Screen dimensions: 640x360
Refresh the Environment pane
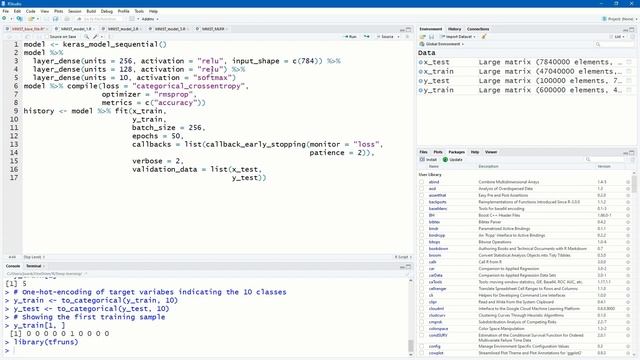(632, 37)
